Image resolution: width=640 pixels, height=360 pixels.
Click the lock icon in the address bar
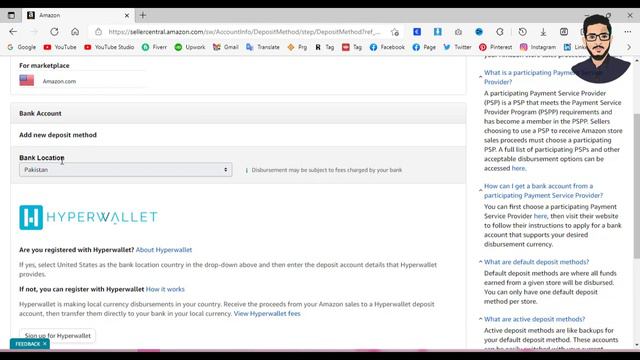98,31
